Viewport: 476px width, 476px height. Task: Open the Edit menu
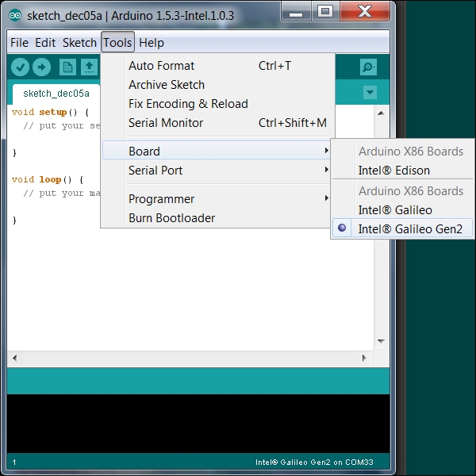(x=45, y=43)
